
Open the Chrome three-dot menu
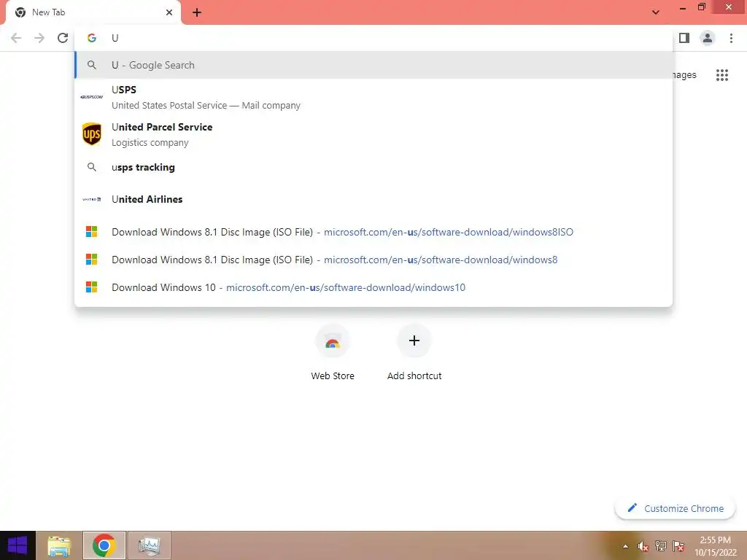coord(731,38)
